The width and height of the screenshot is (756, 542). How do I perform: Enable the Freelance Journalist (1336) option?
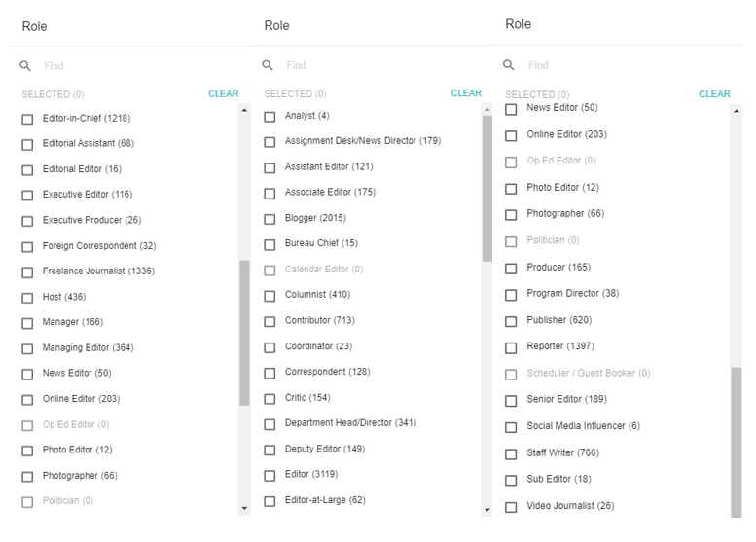27,271
